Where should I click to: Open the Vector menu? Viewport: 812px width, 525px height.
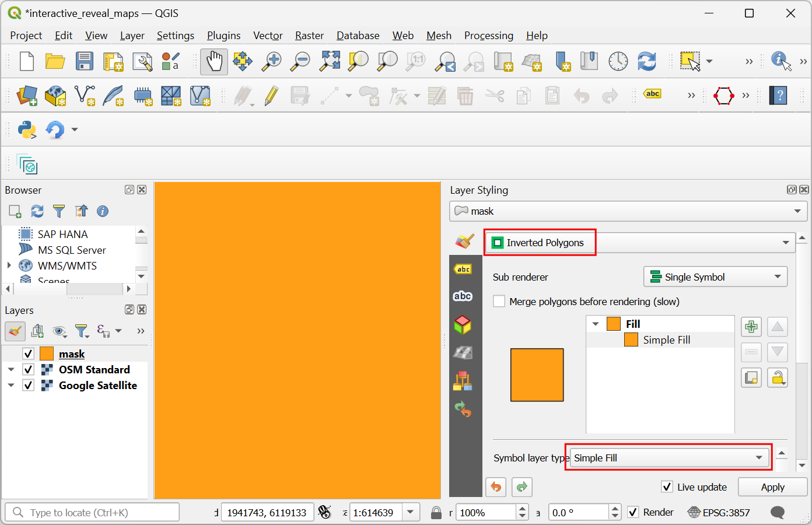(x=268, y=36)
